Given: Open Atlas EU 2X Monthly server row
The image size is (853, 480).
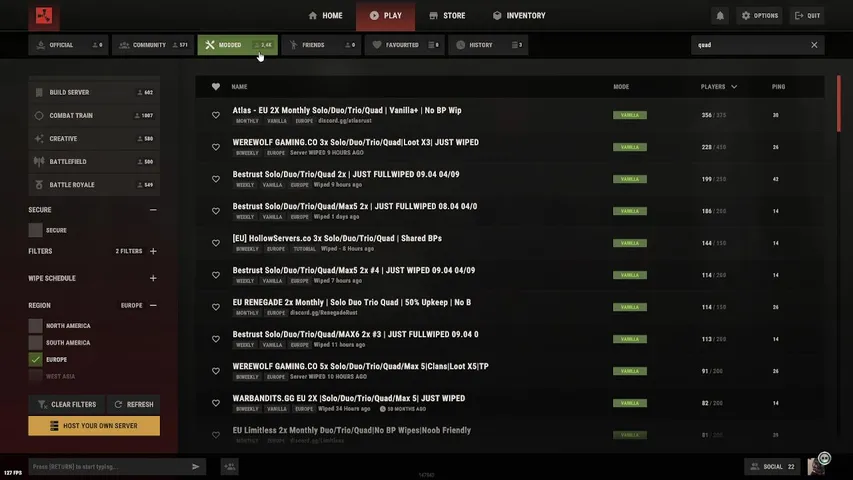Looking at the screenshot, I should [510, 115].
